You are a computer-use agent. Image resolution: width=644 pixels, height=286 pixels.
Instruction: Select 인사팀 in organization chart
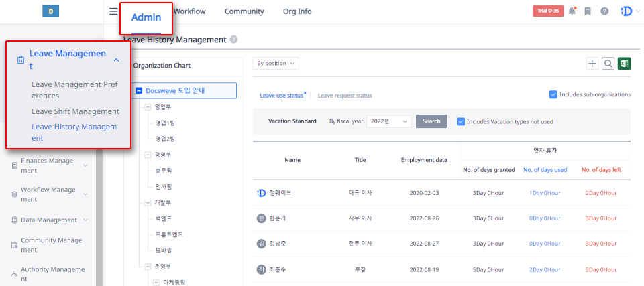pos(164,187)
